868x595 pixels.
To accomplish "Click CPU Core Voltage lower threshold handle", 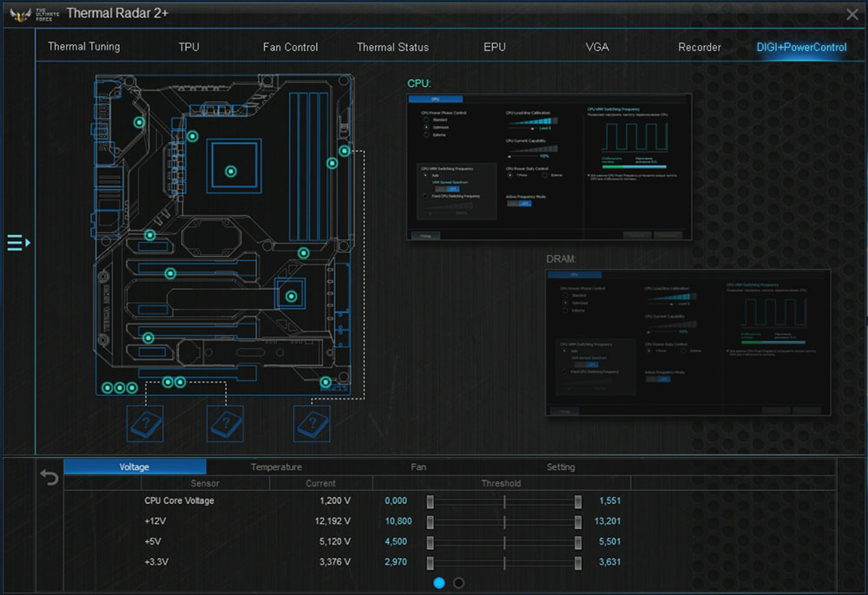I will pyautogui.click(x=431, y=501).
